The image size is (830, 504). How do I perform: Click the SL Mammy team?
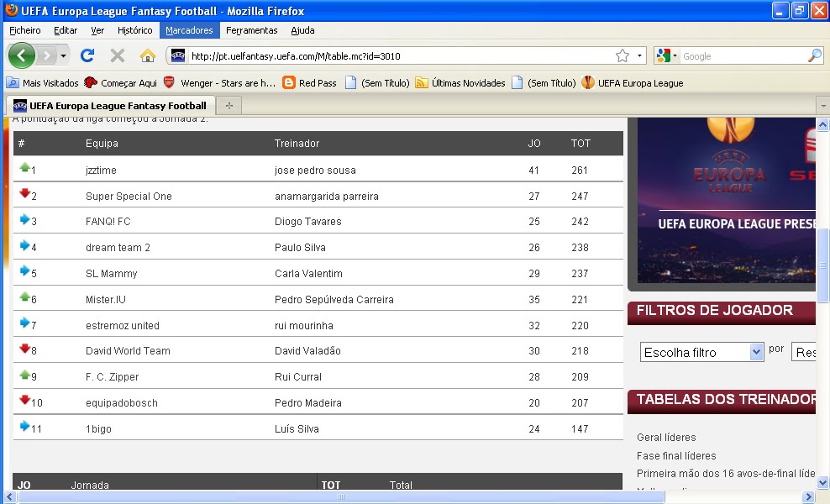coord(111,274)
